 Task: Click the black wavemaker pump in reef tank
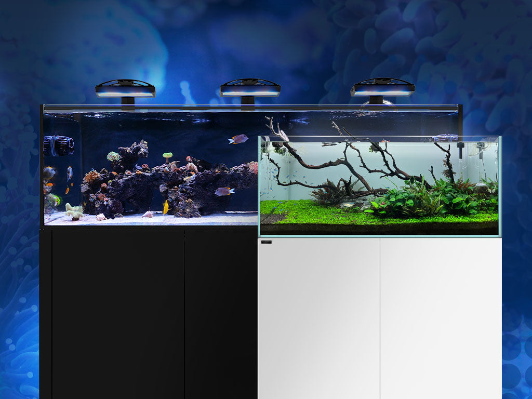pos(58,146)
